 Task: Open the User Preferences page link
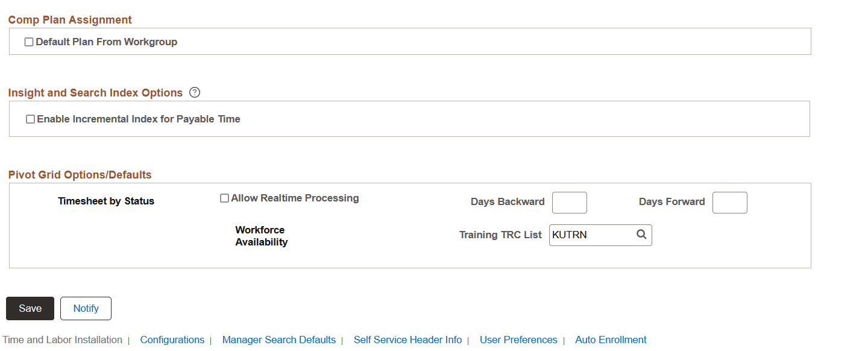518,340
